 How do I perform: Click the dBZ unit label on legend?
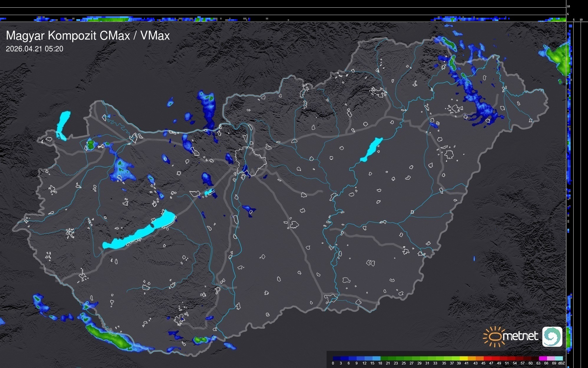pos(561,363)
